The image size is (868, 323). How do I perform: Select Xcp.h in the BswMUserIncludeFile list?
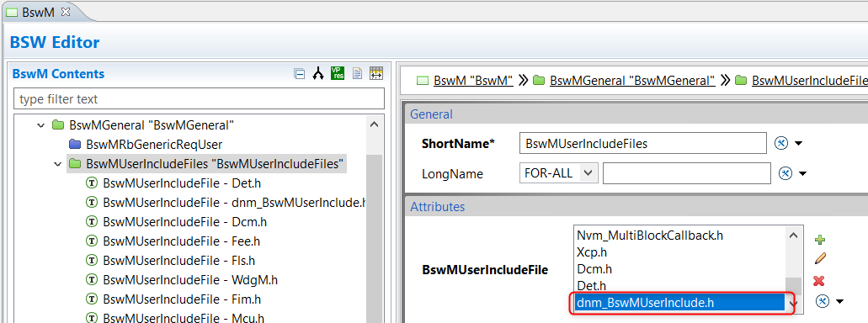[x=592, y=252]
